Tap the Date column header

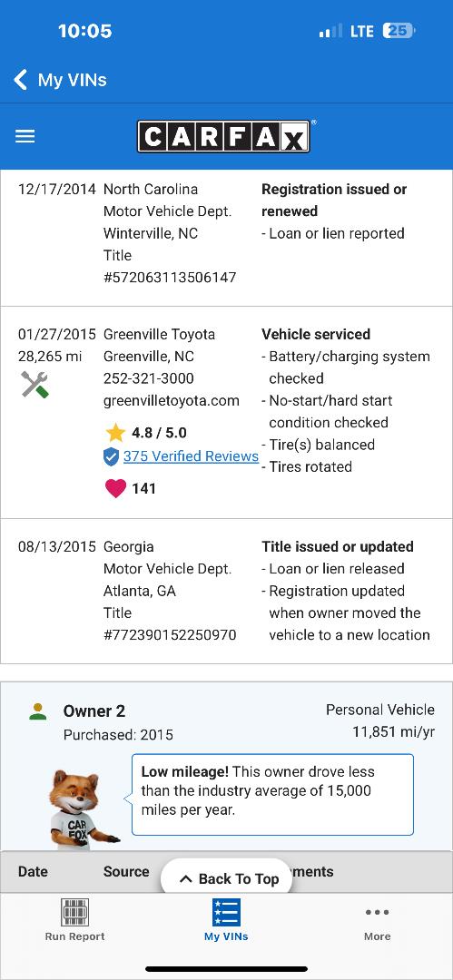pos(34,872)
